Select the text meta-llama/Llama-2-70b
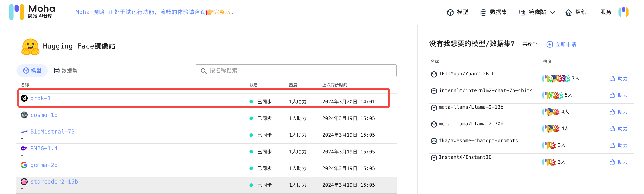Viewport: 644px width, 194px height. [471, 124]
